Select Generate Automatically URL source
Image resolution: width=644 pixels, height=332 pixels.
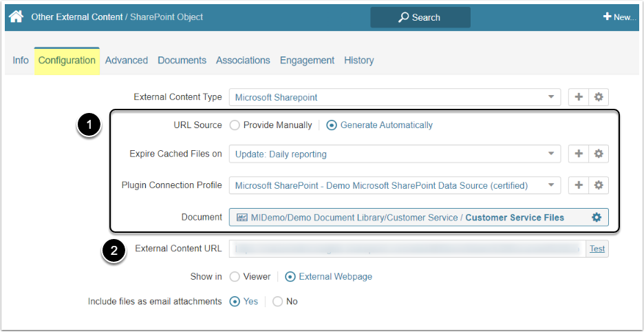[332, 125]
